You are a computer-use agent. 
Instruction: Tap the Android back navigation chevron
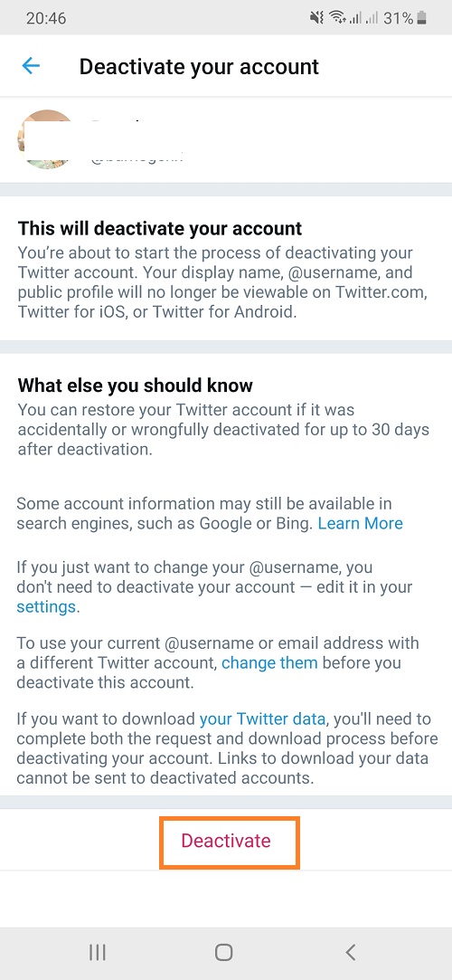coord(351,952)
